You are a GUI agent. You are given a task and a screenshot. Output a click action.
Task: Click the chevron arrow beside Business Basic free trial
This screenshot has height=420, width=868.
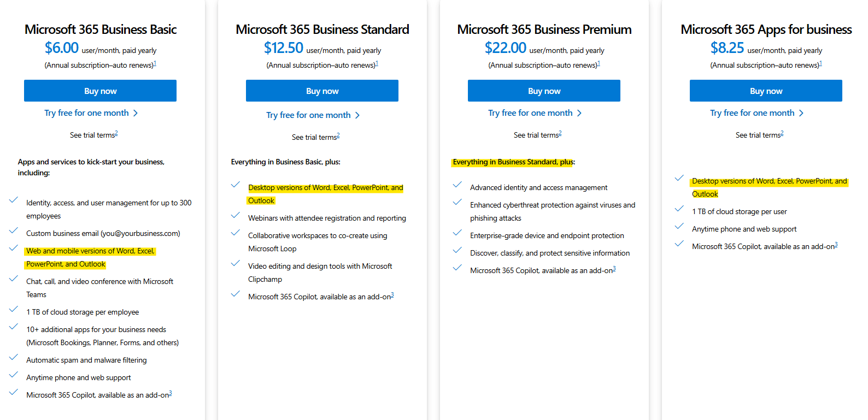pyautogui.click(x=136, y=113)
